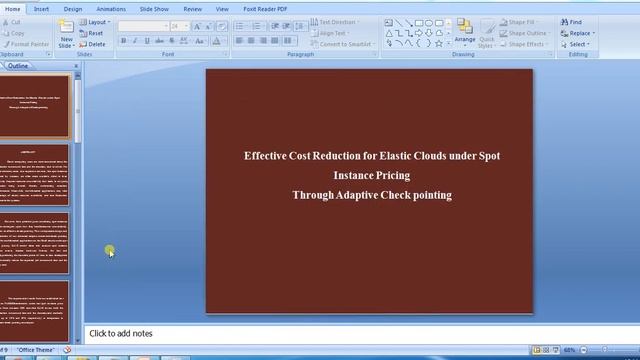The height and width of the screenshot is (360, 640).
Task: Expand the shapes gallery More arrow
Action: (449, 43)
